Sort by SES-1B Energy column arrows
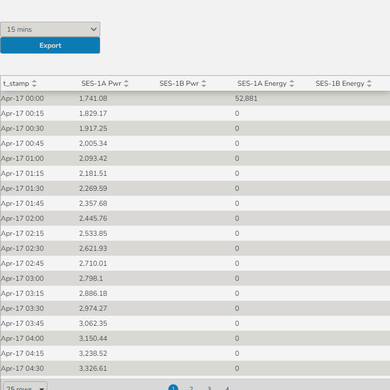This screenshot has width=390, height=390. pyautogui.click(x=369, y=83)
